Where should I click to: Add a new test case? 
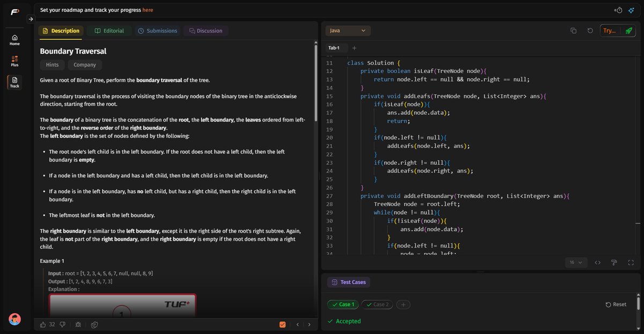[x=404, y=304]
